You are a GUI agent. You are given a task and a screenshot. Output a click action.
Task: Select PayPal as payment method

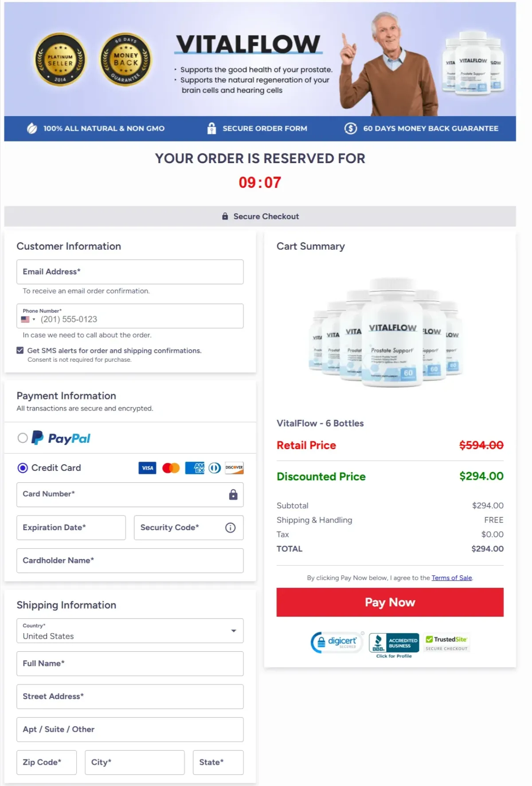pyautogui.click(x=22, y=438)
